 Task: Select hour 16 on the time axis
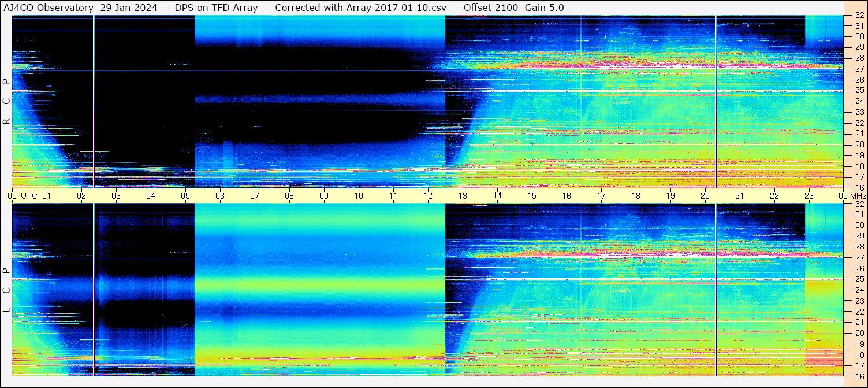tap(567, 196)
